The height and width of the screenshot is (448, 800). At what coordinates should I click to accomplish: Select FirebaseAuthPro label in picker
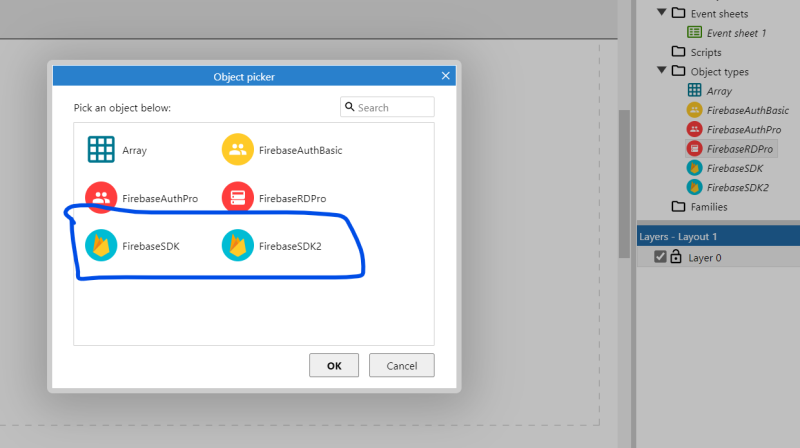pos(160,198)
